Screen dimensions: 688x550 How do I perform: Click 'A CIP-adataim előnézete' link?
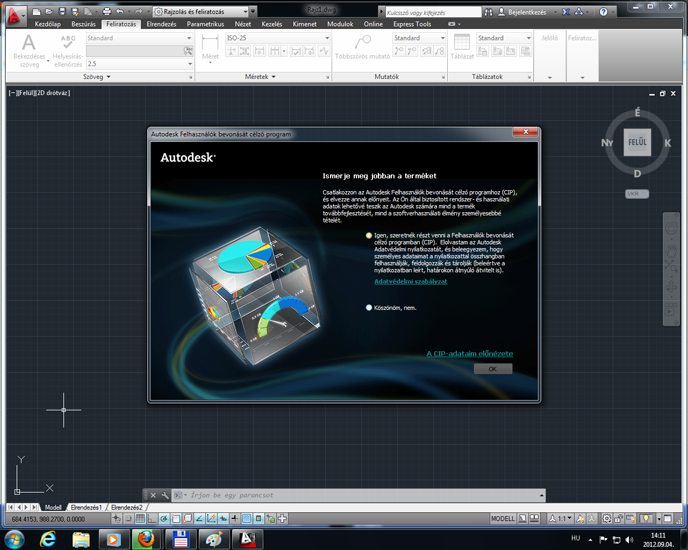469,354
